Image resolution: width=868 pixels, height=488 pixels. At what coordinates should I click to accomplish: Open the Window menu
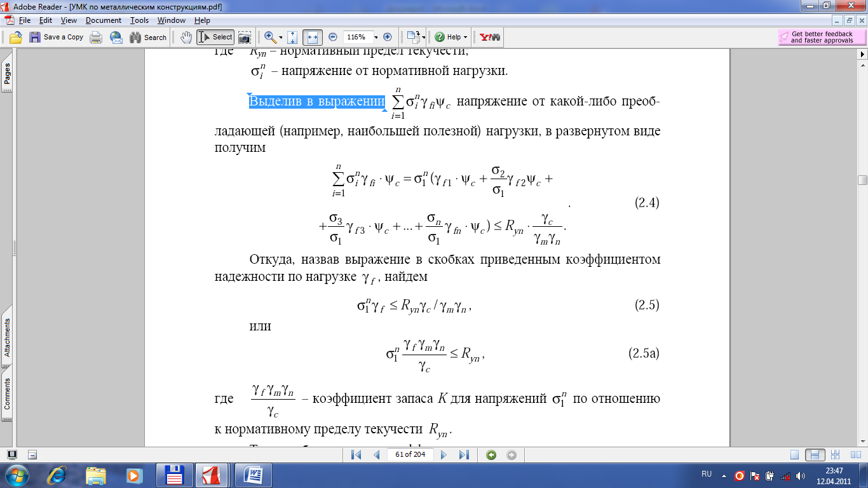[x=172, y=20]
